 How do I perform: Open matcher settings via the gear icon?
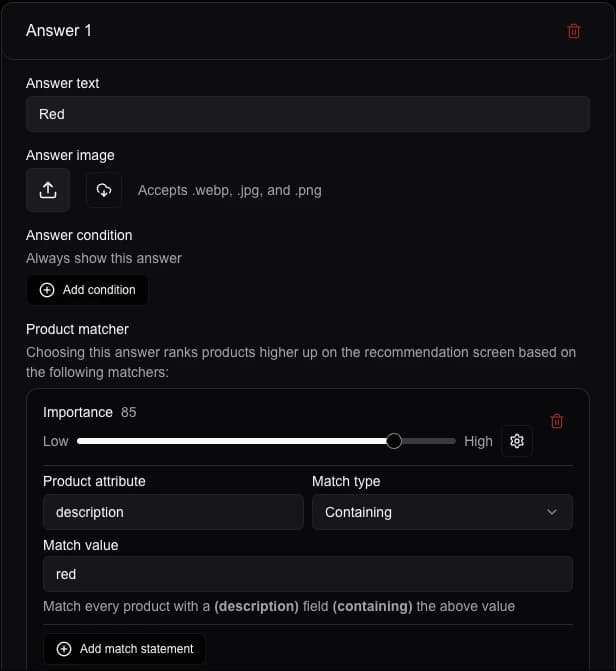517,441
